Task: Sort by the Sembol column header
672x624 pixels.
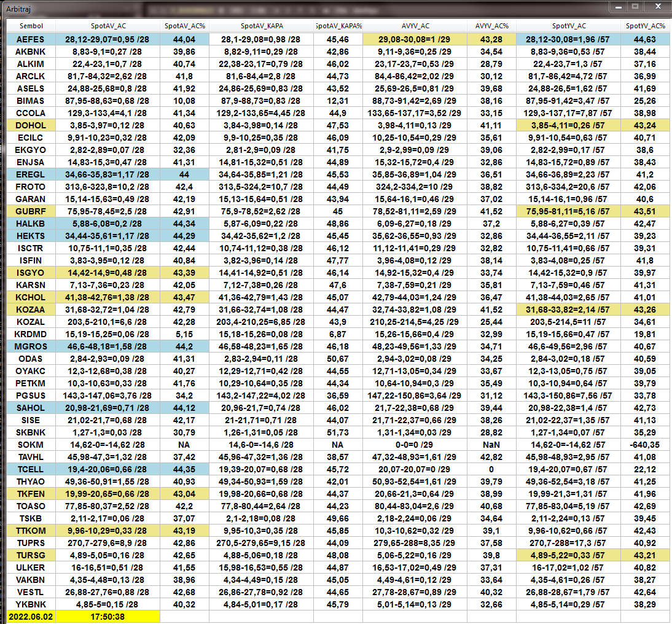Action: point(31,26)
